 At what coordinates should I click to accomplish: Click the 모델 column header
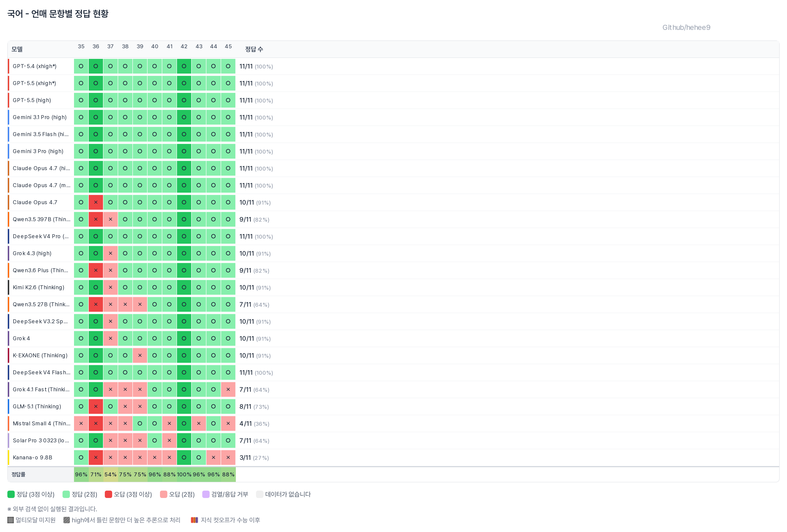click(17, 49)
